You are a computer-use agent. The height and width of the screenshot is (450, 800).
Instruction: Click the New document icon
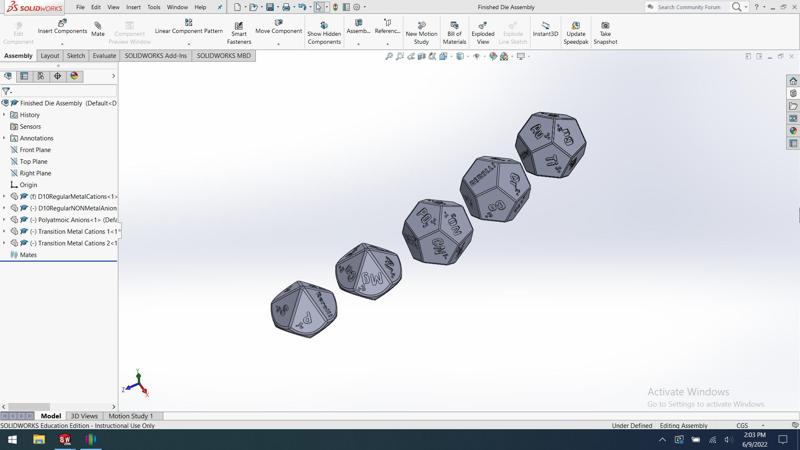point(237,7)
